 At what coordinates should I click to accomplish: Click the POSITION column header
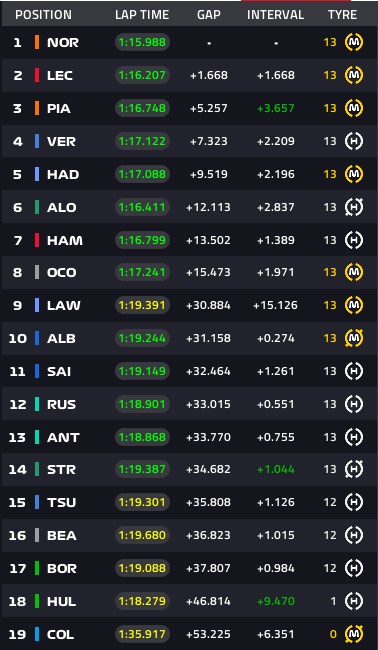44,15
